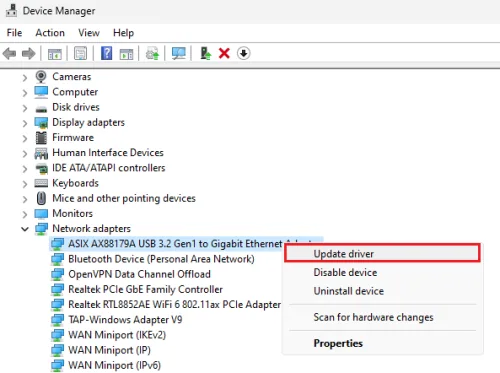Viewport: 500px width, 373px height.
Task: Click the Firmware chip icon
Action: (41, 138)
